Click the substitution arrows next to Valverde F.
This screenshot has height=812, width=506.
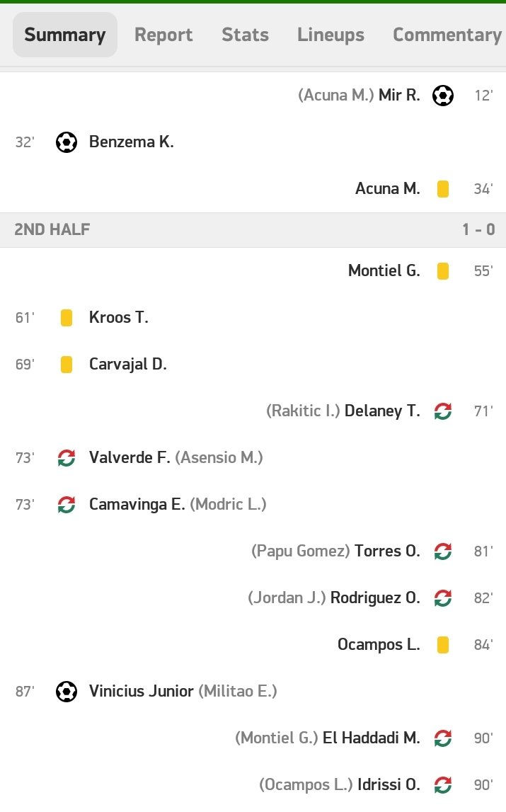[67, 458]
